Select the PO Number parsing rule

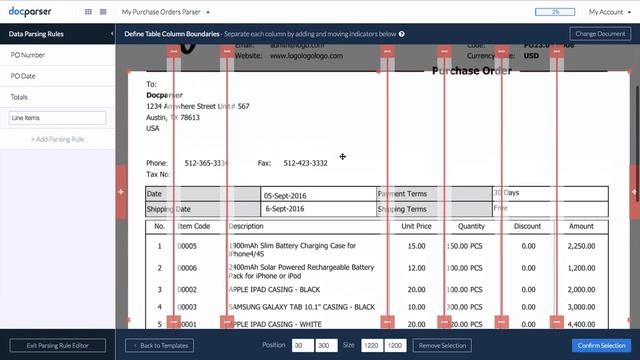58,55
